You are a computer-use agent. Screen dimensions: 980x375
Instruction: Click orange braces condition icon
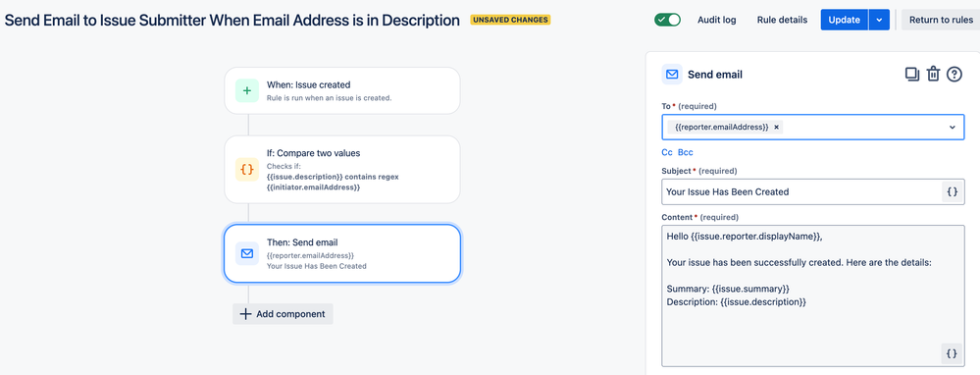tap(247, 170)
